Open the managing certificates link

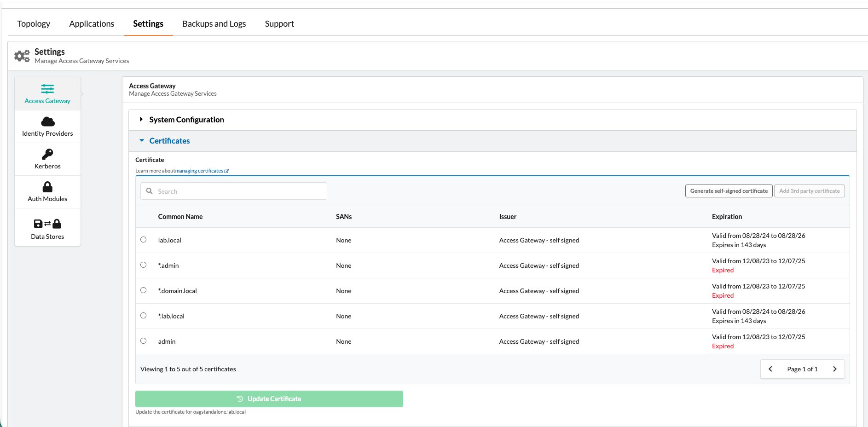tap(199, 171)
